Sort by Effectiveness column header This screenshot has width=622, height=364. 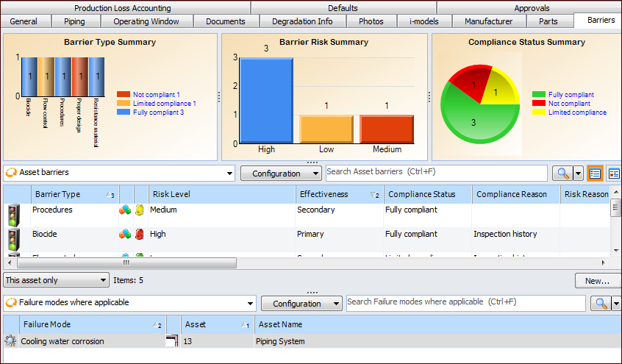tap(340, 195)
